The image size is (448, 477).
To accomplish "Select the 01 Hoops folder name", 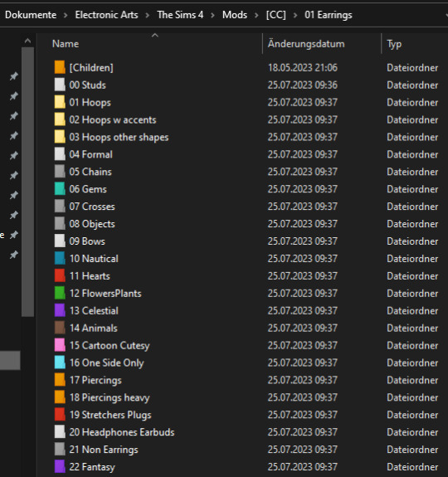I will [x=90, y=103].
